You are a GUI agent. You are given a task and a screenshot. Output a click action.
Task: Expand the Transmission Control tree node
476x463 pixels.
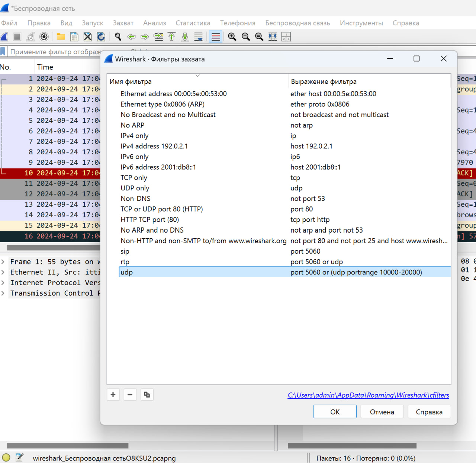point(3,293)
